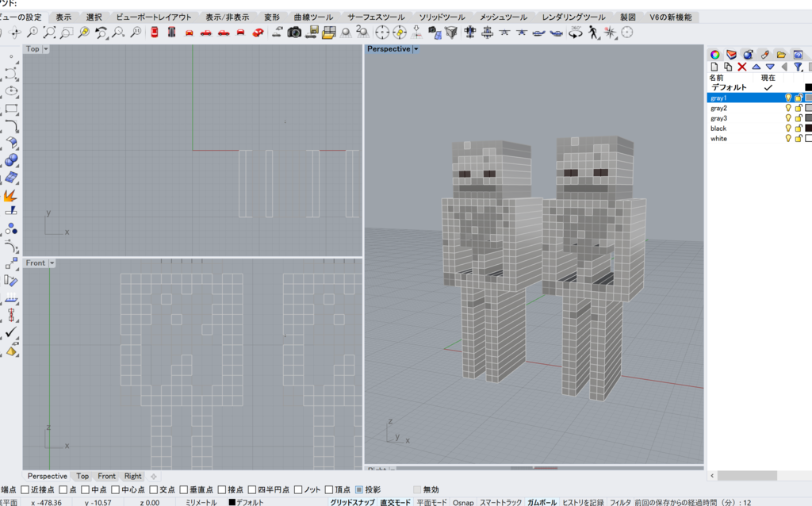
Task: Select the Zoom Extents magnifier icon
Action: [x=50, y=33]
